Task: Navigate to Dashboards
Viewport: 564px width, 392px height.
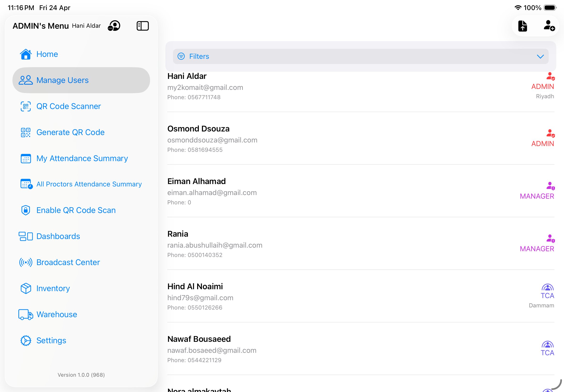Action: (x=58, y=236)
